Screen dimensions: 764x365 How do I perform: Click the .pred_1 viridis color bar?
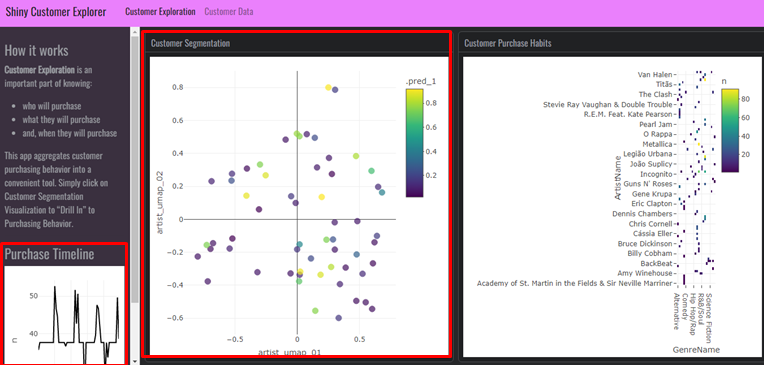coord(414,143)
